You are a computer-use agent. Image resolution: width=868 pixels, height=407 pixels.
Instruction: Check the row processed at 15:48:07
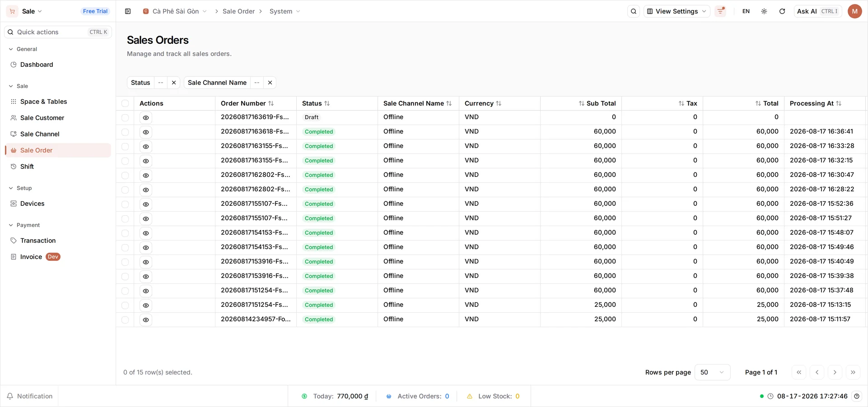coord(125,233)
